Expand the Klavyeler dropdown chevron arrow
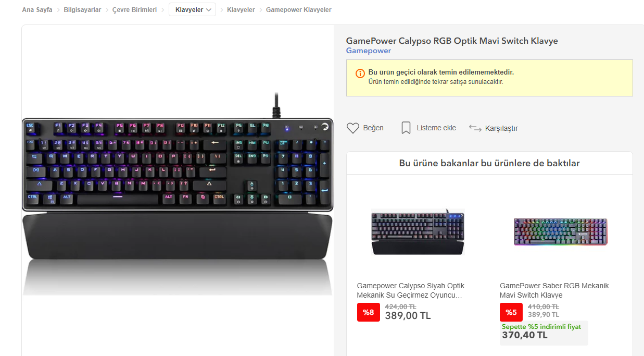Viewport: 644px width, 356px height. [x=209, y=10]
